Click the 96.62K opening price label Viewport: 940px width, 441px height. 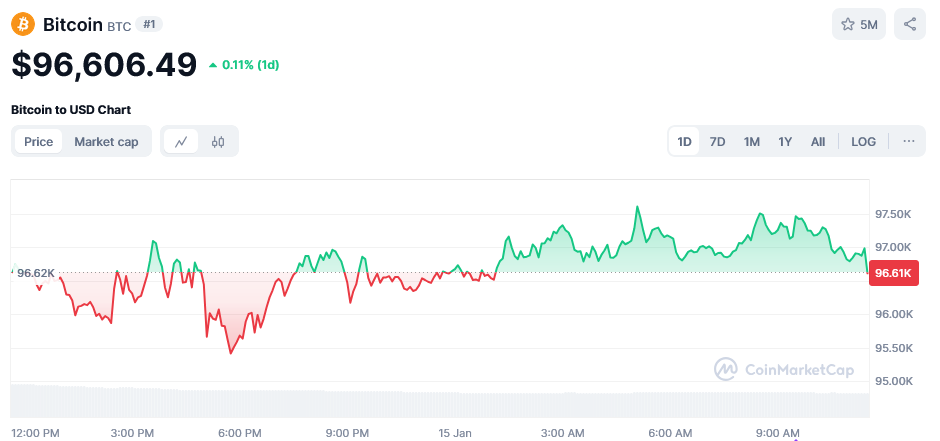pyautogui.click(x=36, y=273)
